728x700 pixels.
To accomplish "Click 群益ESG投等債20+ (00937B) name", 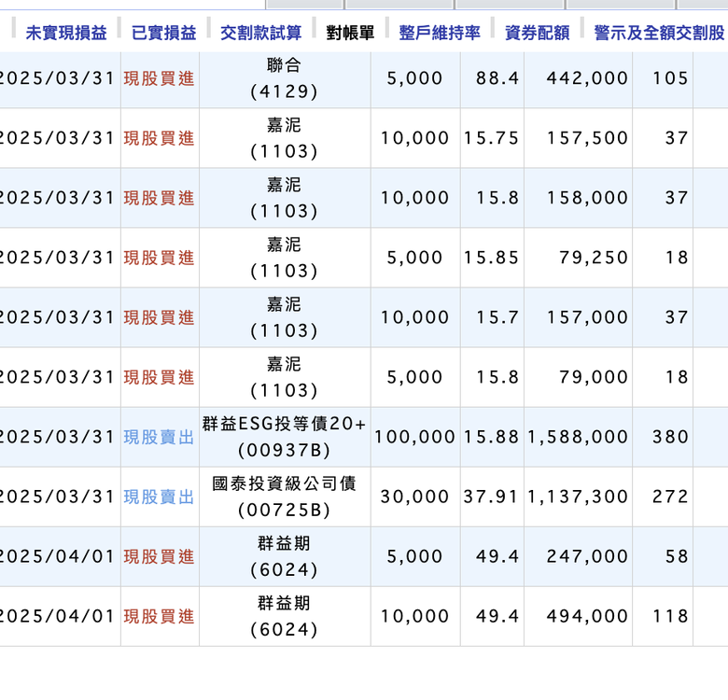I will 284,438.
